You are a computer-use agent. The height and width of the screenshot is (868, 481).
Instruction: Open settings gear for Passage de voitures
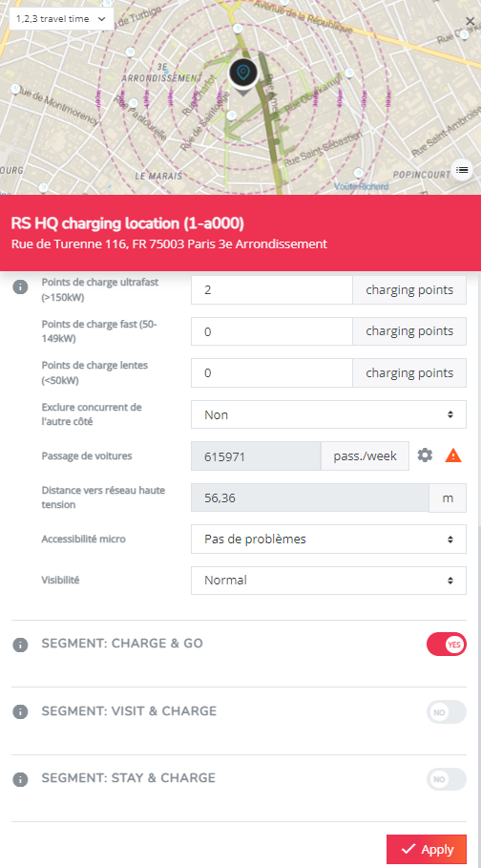425,455
